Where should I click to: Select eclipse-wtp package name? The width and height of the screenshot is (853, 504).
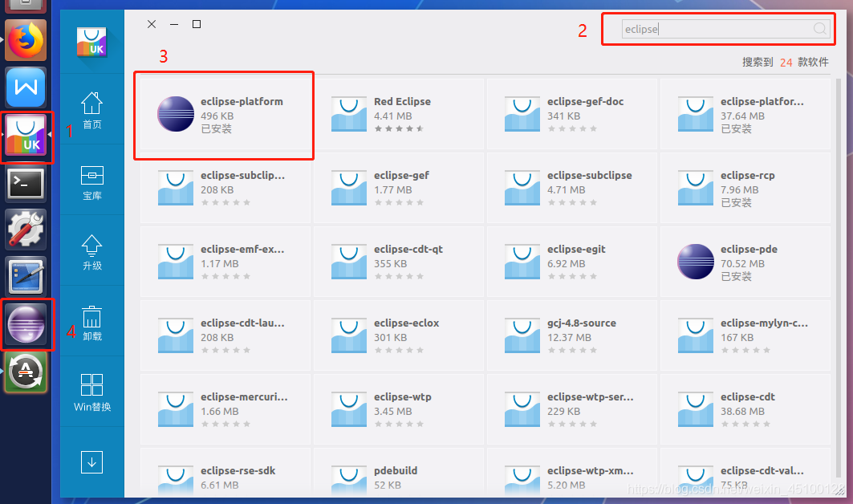click(403, 396)
